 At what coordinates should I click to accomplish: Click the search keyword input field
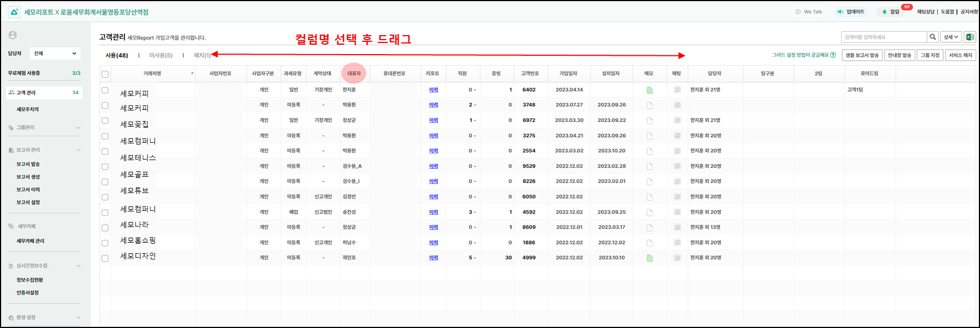[x=884, y=37]
